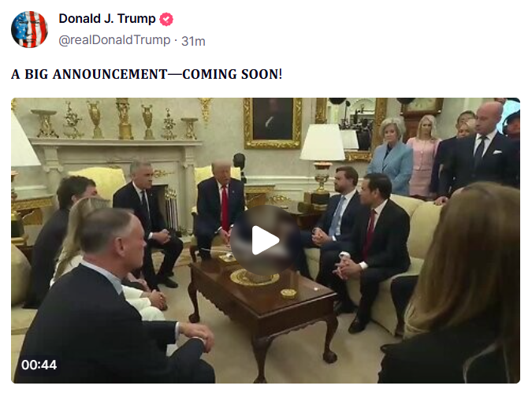
Task: Click the red verified badge
Action: (166, 19)
